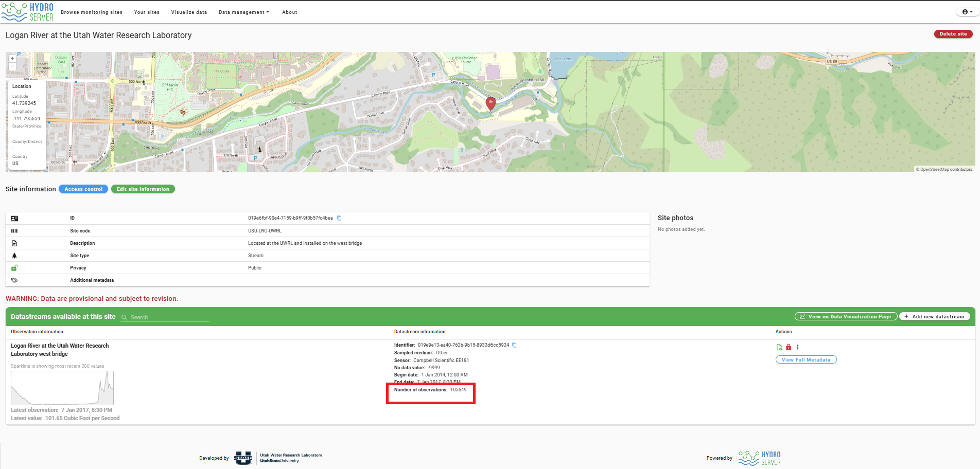This screenshot has width=980, height=469.
Task: Click Edit site information button
Action: [x=143, y=189]
